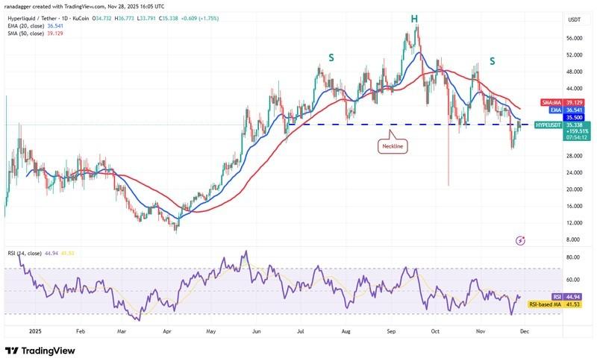The image size is (597, 364).
Task: Click the right S shoulder label
Action: 492,60
